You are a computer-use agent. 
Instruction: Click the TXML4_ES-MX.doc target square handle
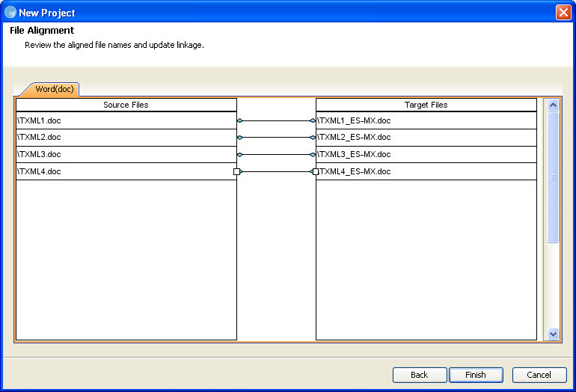(316, 171)
